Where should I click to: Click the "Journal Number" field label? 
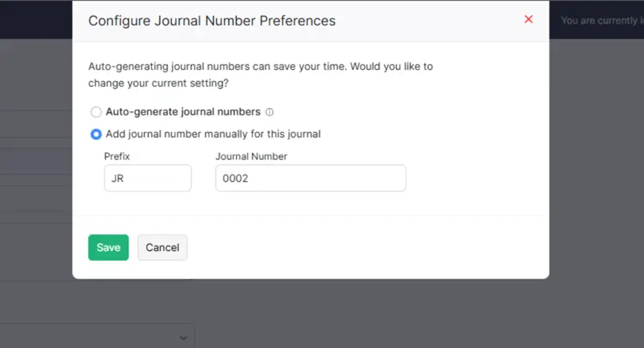point(251,157)
